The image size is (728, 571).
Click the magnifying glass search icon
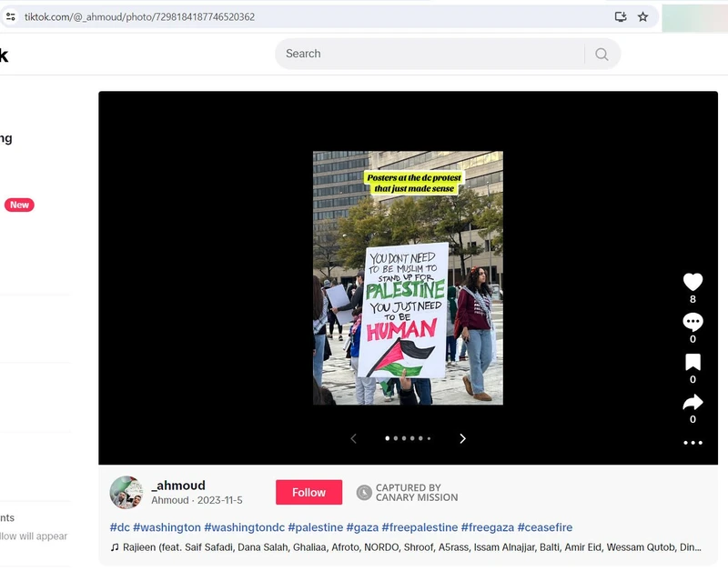pos(602,54)
